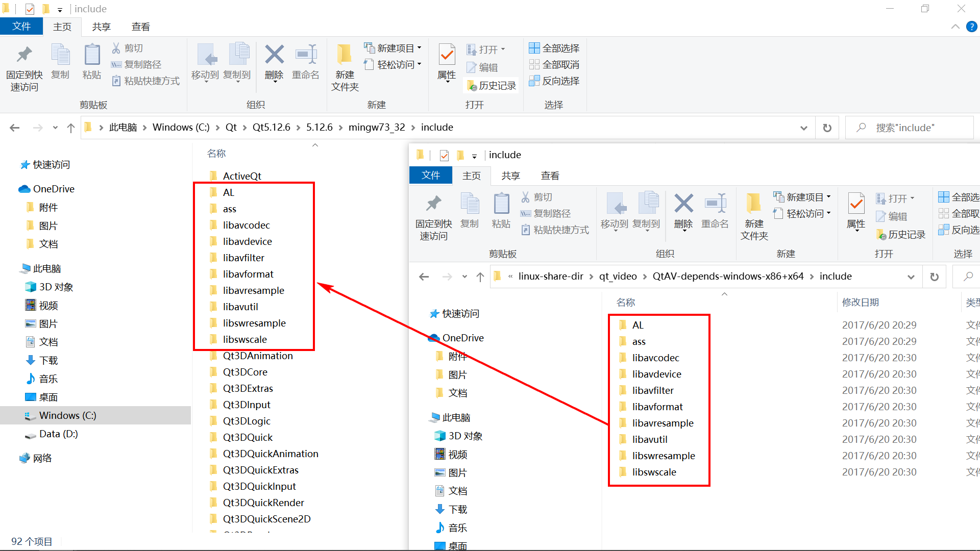Click the New folder (新建文件夹) icon in back window

tap(345, 55)
